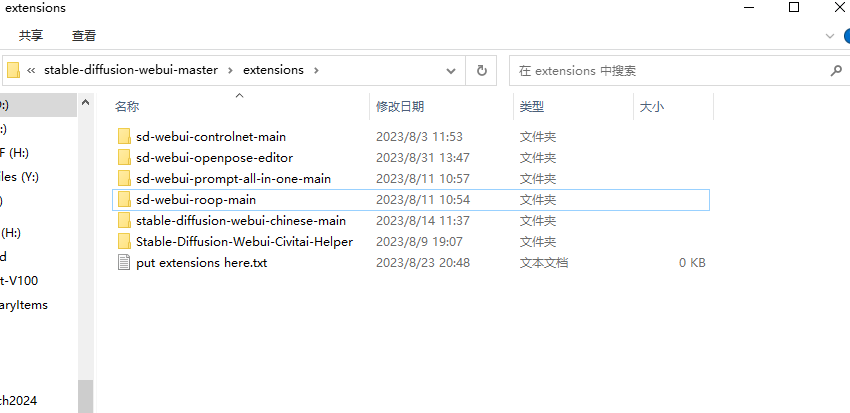
Task: Select the (Y:) drive in navigation pane
Action: [20, 177]
